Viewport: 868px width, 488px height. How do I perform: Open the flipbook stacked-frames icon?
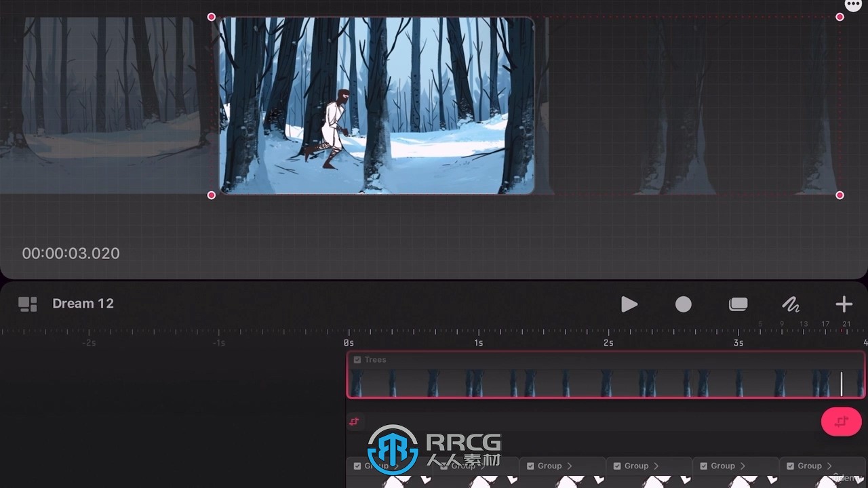point(738,304)
